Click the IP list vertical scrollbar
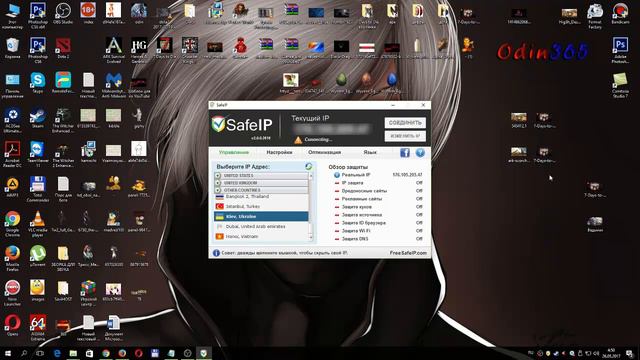The image size is (640, 360). tap(311, 207)
